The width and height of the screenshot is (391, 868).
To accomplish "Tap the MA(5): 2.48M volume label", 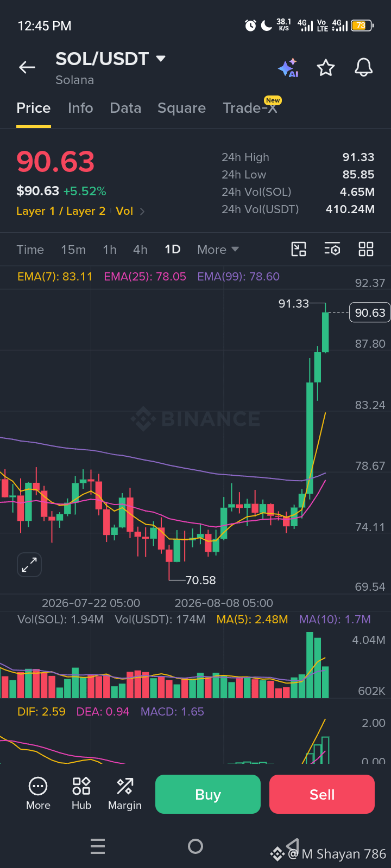I will [x=252, y=620].
